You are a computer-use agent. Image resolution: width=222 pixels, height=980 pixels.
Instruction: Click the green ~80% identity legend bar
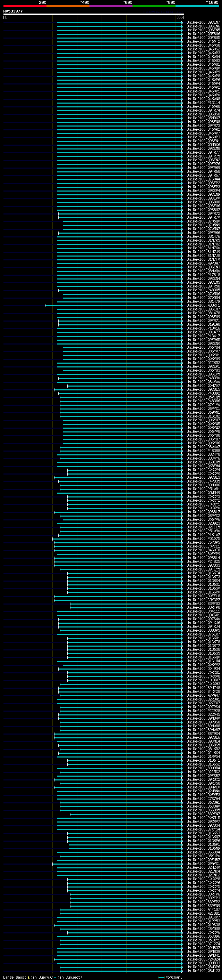154,6
